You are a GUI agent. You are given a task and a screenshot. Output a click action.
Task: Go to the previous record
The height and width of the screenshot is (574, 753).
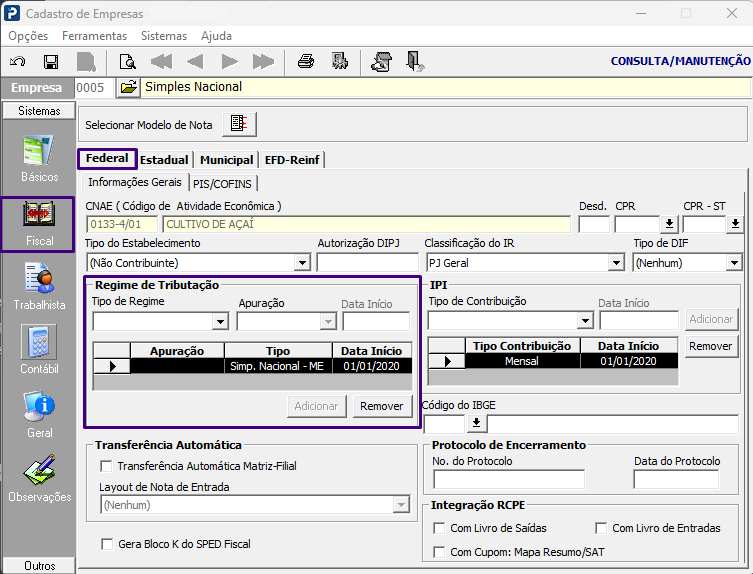[195, 61]
